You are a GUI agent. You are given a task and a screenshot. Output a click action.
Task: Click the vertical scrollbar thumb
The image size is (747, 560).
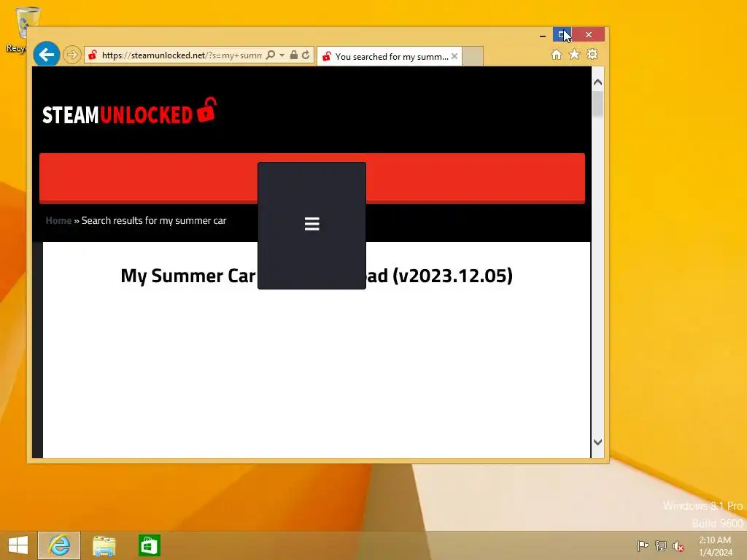pos(598,104)
